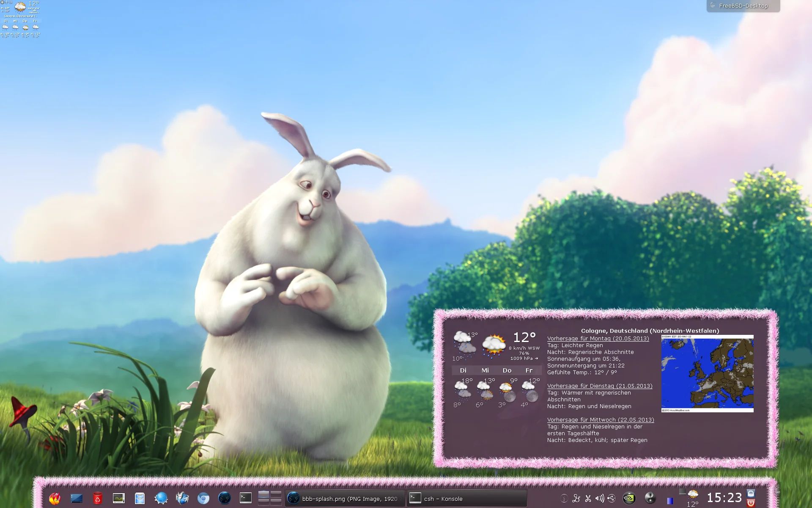This screenshot has width=812, height=508.
Task: Follow Vorhersage für Montag (20.05.2013) link
Action: point(598,339)
